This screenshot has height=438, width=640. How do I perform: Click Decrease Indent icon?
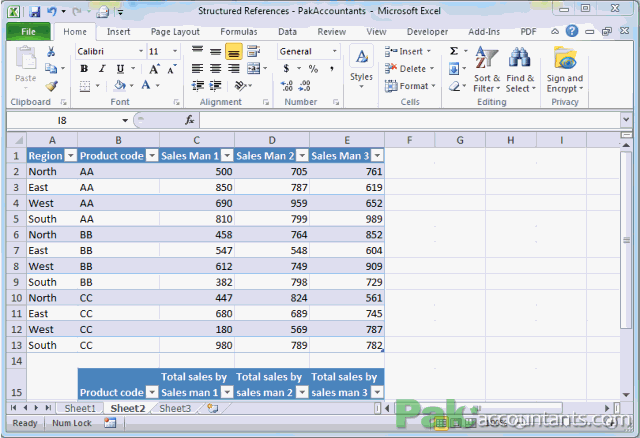(x=198, y=85)
